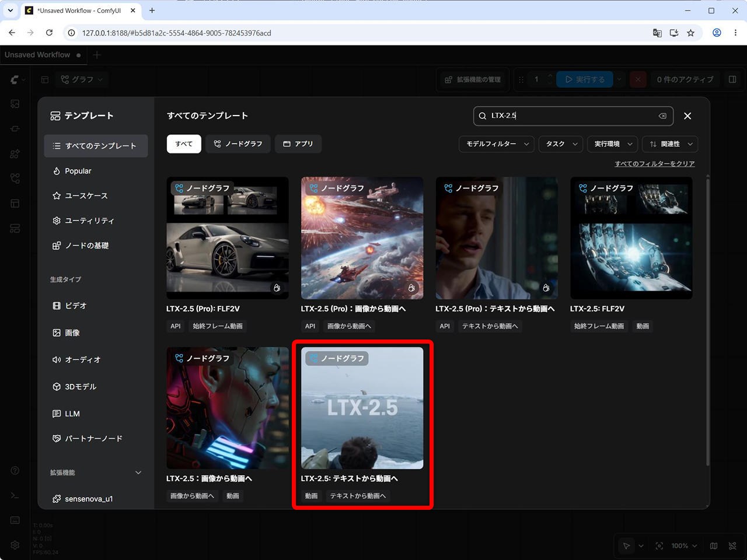The image size is (747, 560).
Task: Open the モデルフィルター dropdown
Action: pos(497,144)
